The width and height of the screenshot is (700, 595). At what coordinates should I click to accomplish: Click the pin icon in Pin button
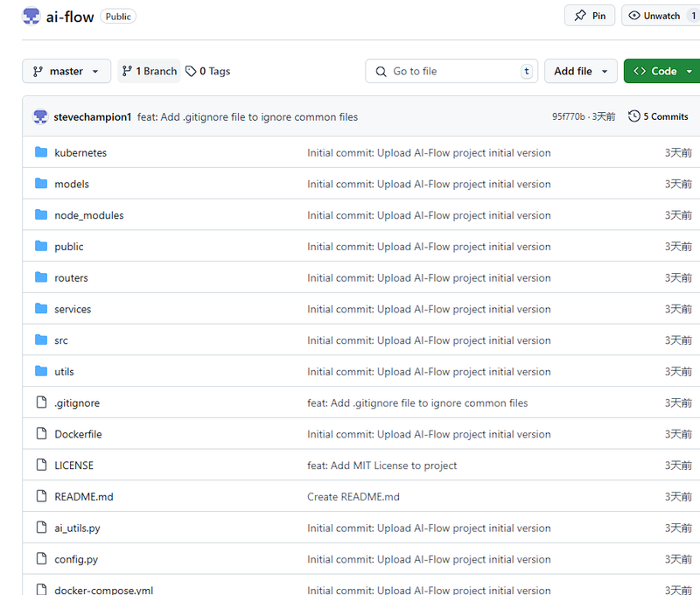(580, 16)
